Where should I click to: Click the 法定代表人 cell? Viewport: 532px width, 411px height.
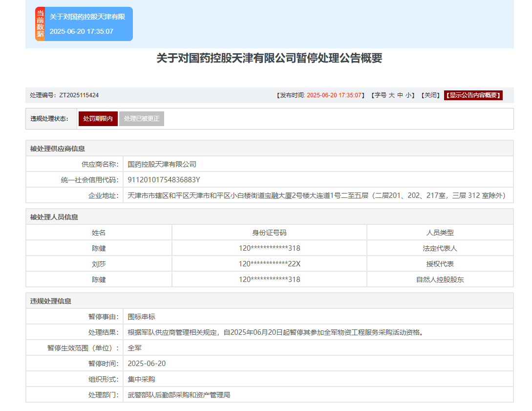pos(440,248)
